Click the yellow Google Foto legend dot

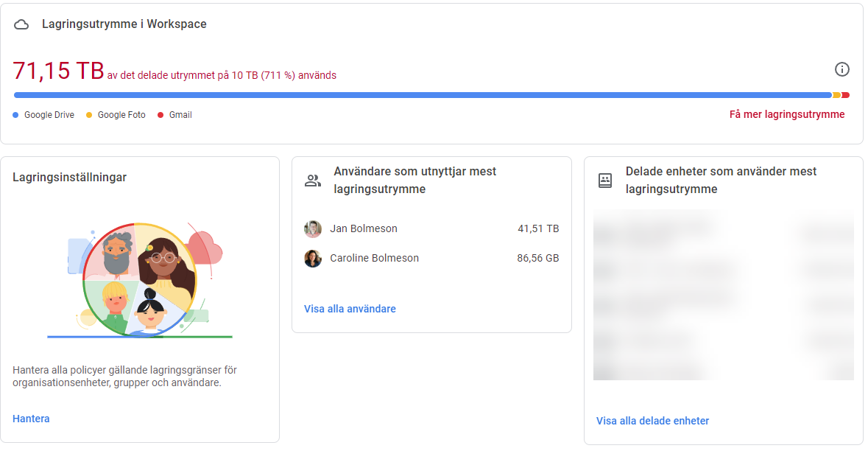(x=89, y=115)
